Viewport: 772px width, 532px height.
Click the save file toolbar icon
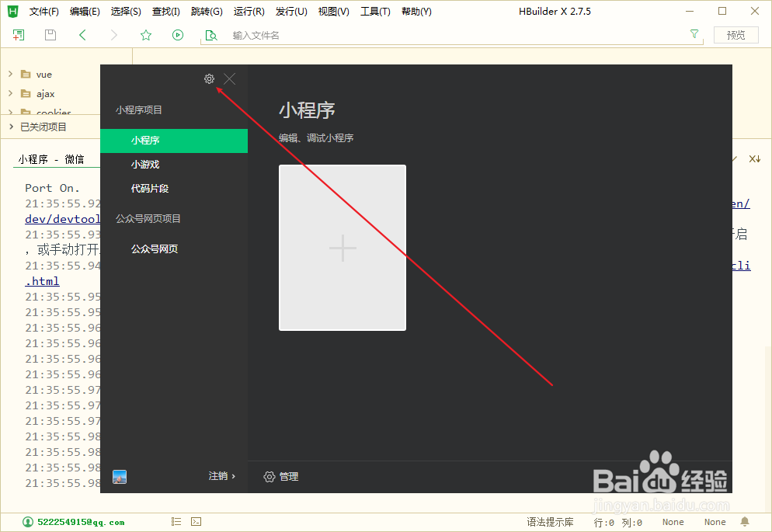50,35
